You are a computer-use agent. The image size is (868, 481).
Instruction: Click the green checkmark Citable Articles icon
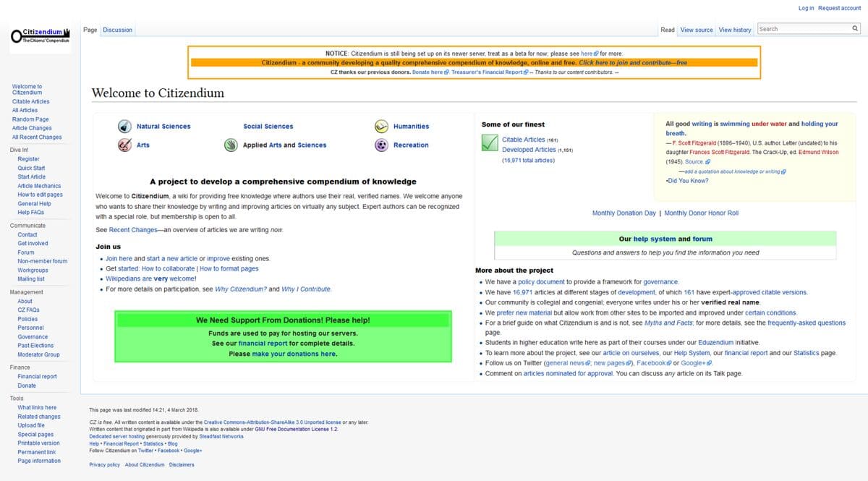click(490, 143)
